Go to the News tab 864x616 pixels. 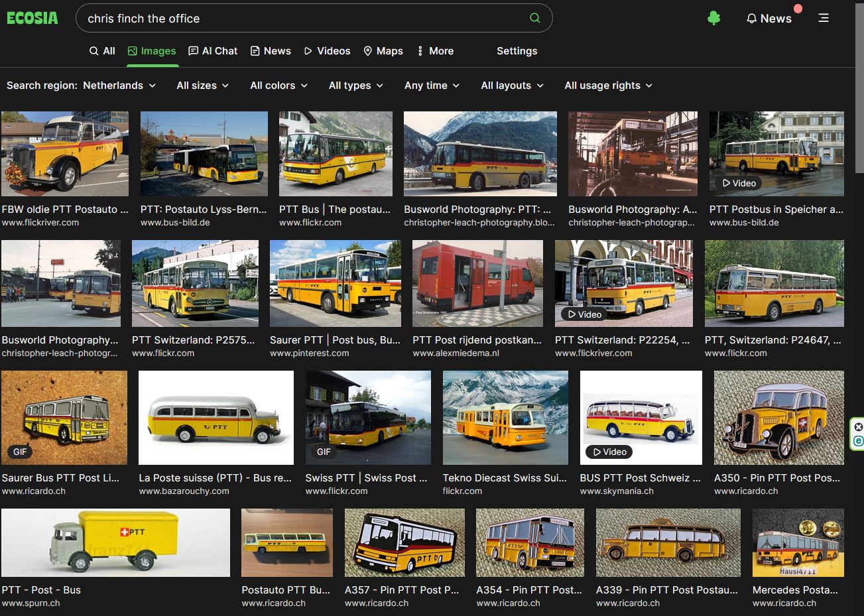point(271,51)
